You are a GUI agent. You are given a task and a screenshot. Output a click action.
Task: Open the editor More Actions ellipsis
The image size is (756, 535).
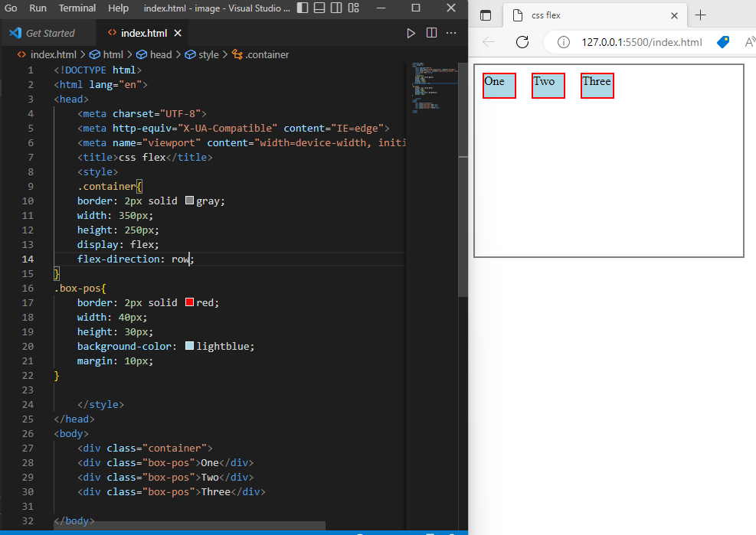451,33
